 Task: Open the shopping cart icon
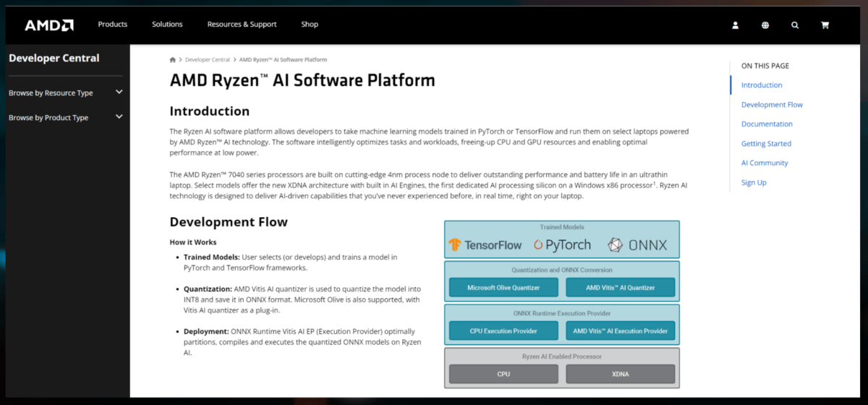click(825, 25)
